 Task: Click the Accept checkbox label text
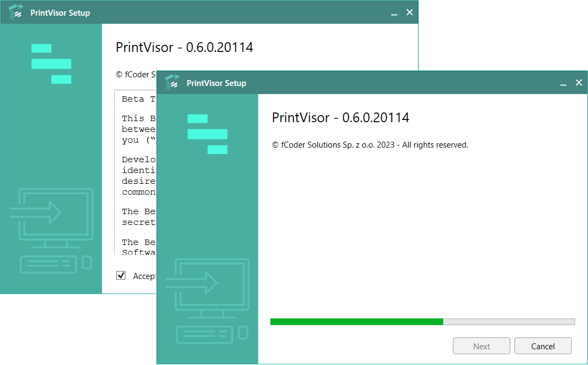[x=144, y=276]
